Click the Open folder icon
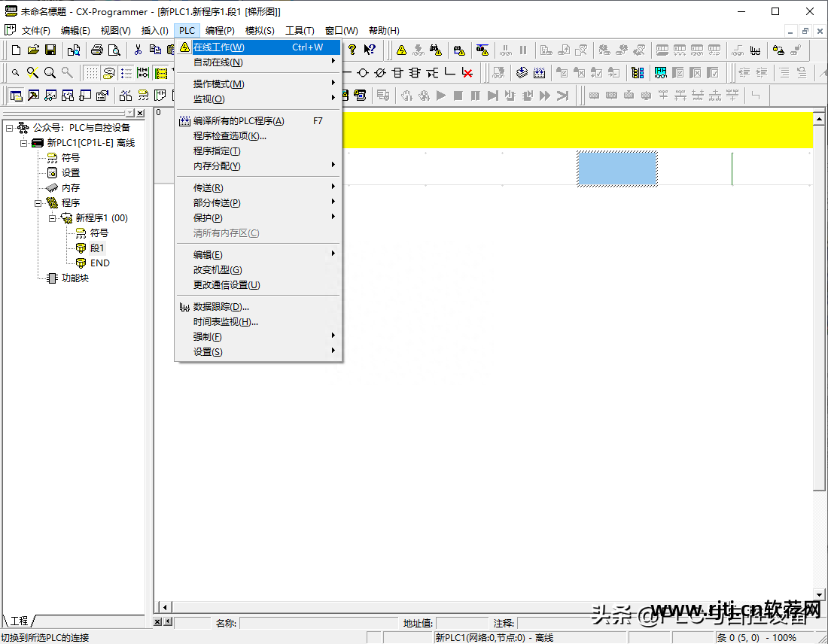Viewport: 828px width, 644px height. pyautogui.click(x=33, y=50)
